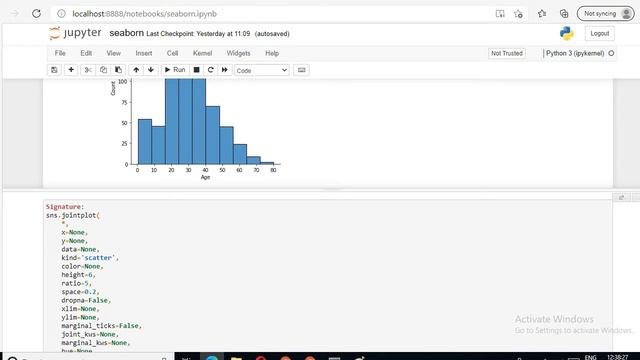View site information icon in address bar

click(x=61, y=14)
